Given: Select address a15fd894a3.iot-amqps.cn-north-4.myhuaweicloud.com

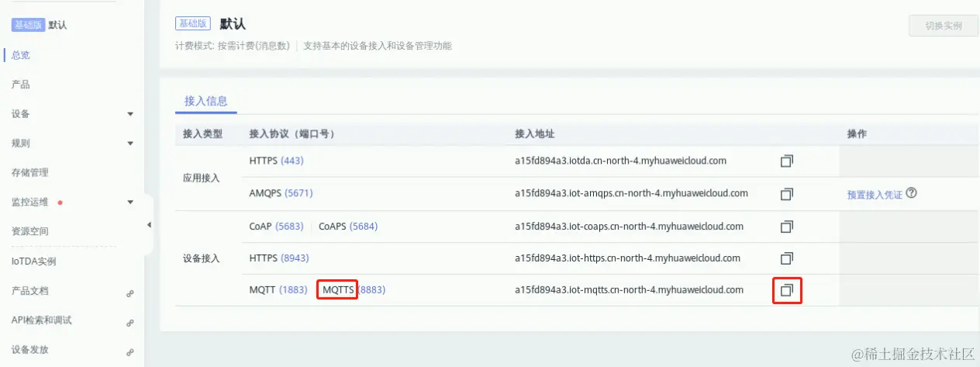Looking at the screenshot, I should pos(631,193).
